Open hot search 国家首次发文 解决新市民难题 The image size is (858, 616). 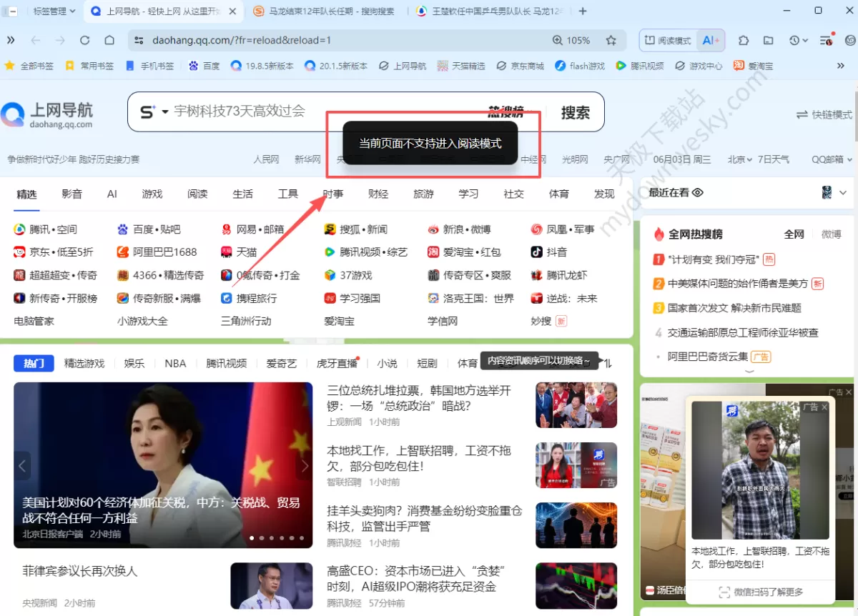pos(734,308)
